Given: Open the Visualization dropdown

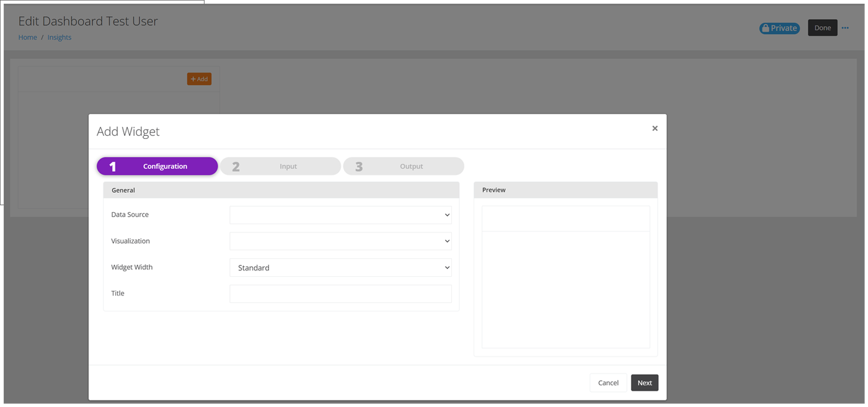Looking at the screenshot, I should coord(340,241).
